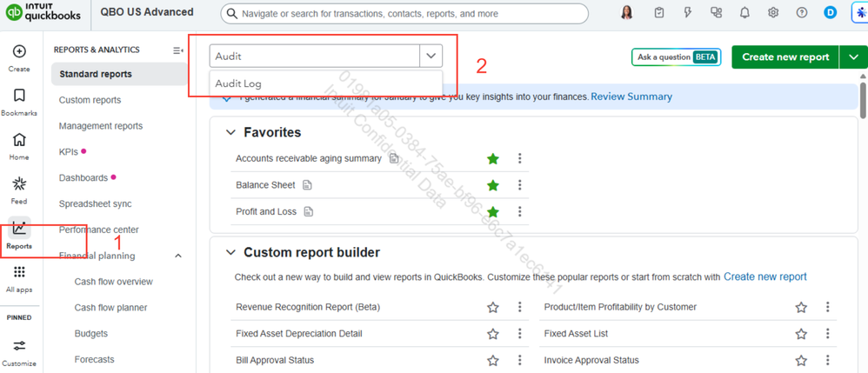Click the lightning bolt quick actions icon
868x373 pixels.
pyautogui.click(x=688, y=13)
